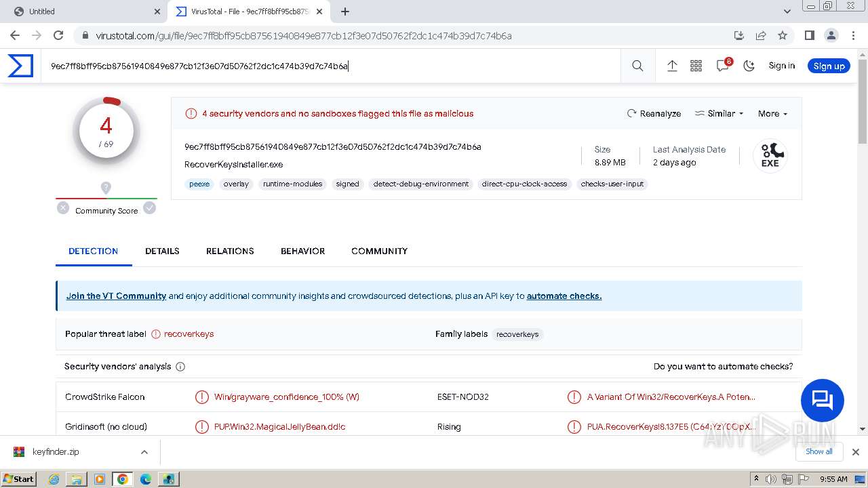Switch to the DETAILS tab
Screen dimensions: 868x488
pos(162,251)
